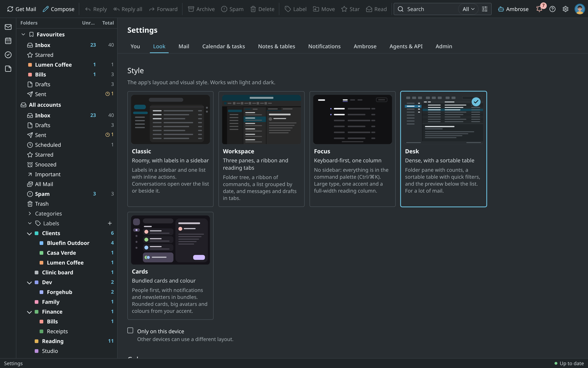Image resolution: width=588 pixels, height=368 pixels.
Task: Click Move in toolbar
Action: coord(324,9)
